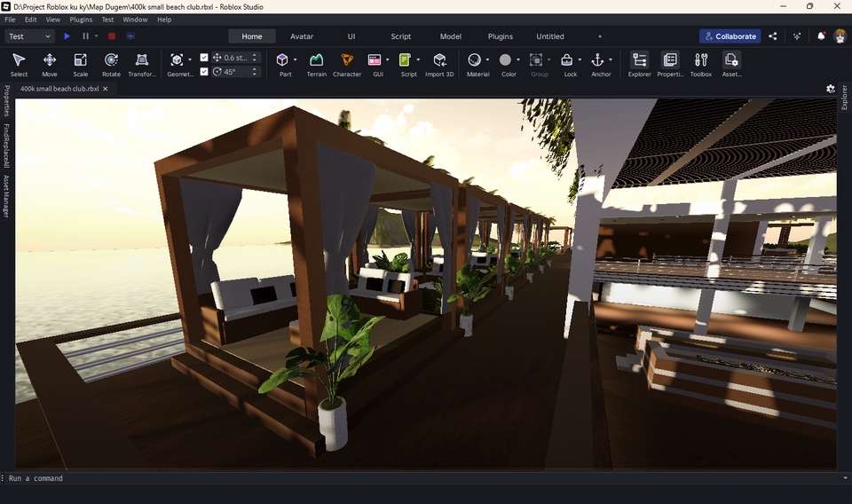This screenshot has height=504, width=852.
Task: Open the Plugins menu in the menu bar
Action: (81, 20)
